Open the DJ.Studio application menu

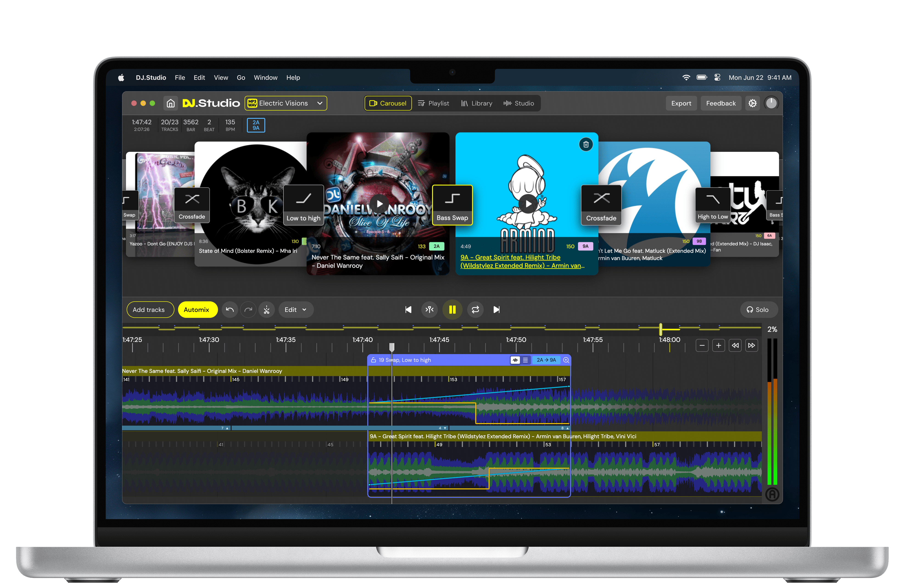click(x=151, y=78)
